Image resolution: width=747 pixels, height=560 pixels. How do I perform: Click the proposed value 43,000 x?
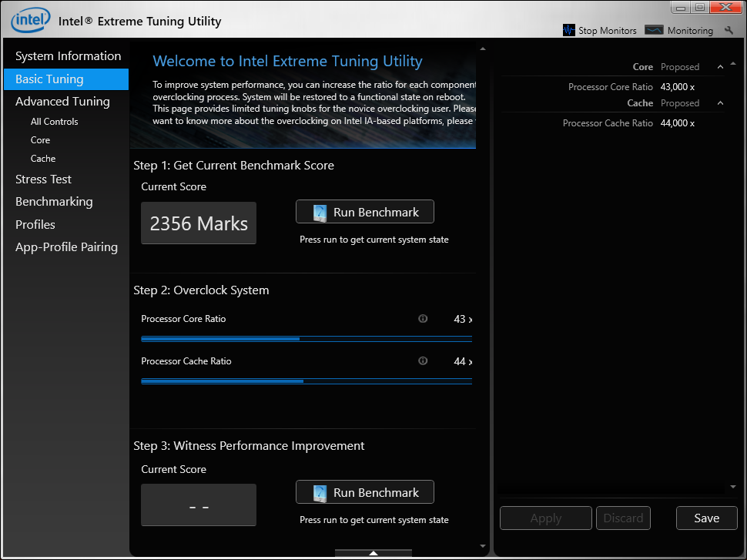(x=678, y=87)
